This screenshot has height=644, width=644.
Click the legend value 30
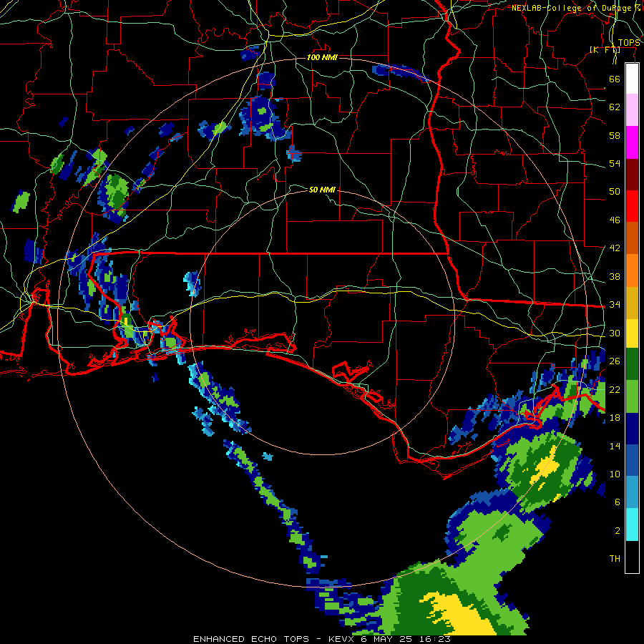pyautogui.click(x=615, y=333)
